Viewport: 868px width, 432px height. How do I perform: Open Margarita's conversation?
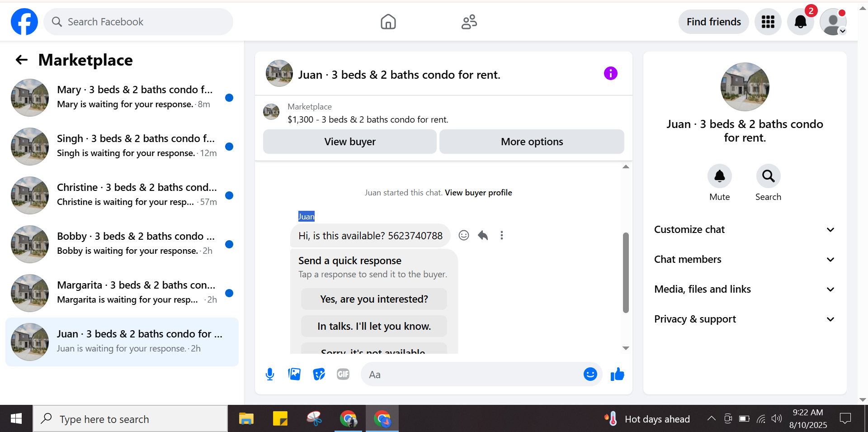coord(122,293)
